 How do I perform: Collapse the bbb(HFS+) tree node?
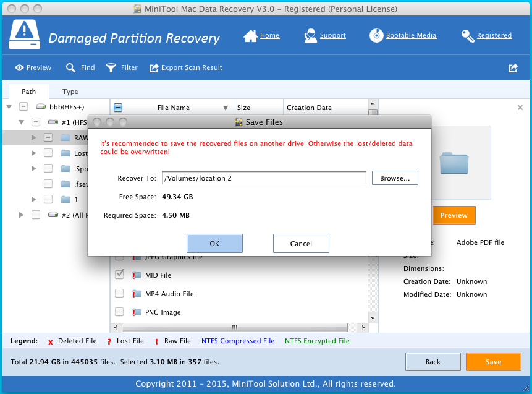point(9,106)
